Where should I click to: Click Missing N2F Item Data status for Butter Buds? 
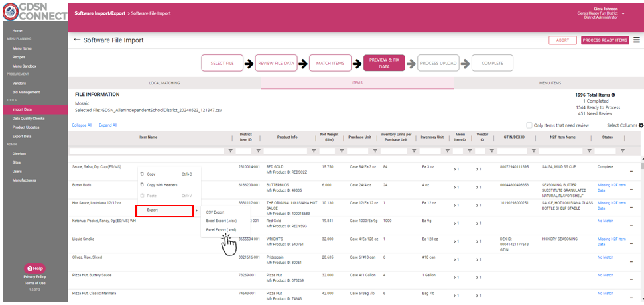[612, 188]
